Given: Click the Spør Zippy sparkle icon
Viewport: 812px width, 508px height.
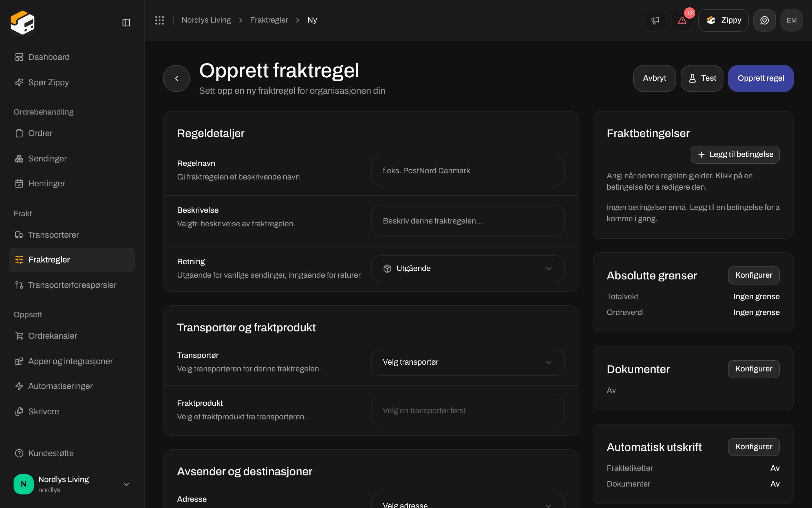Looking at the screenshot, I should (19, 82).
